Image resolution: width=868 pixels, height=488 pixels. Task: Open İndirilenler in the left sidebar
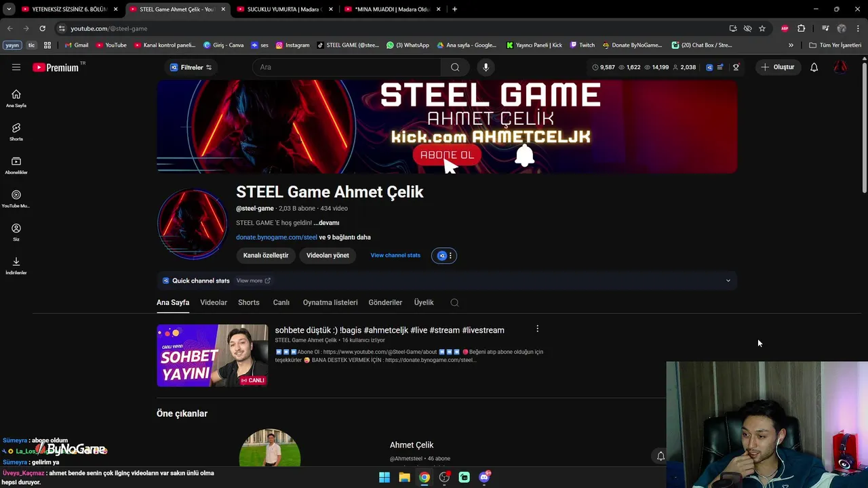coord(16,266)
